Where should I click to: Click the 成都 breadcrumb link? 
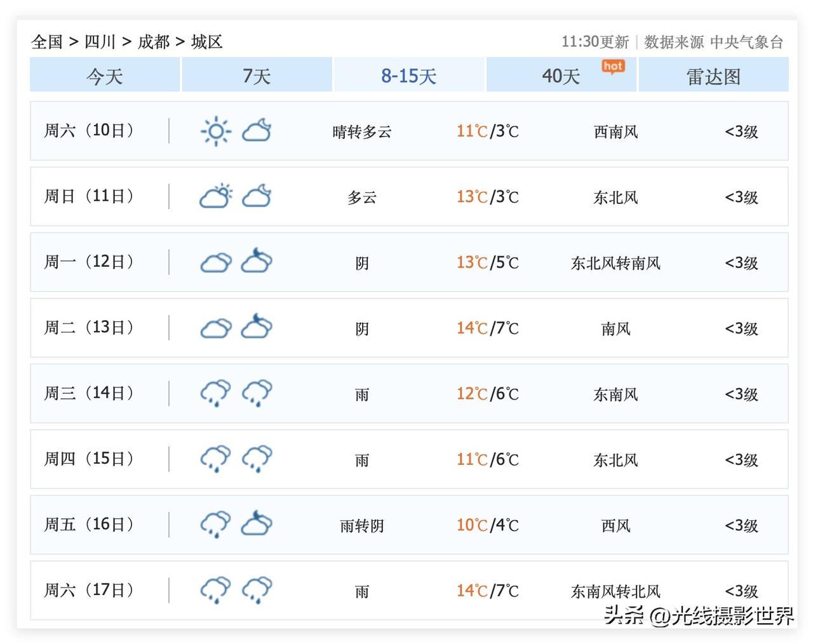(154, 42)
